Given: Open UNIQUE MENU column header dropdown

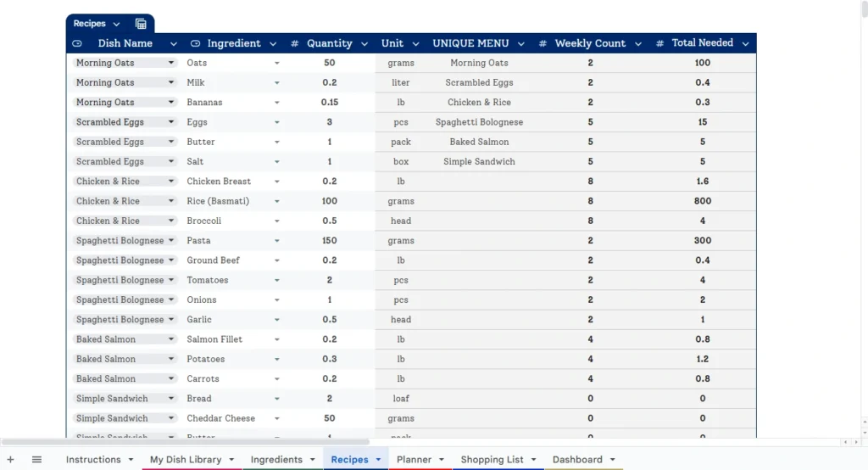Looking at the screenshot, I should click(x=521, y=44).
